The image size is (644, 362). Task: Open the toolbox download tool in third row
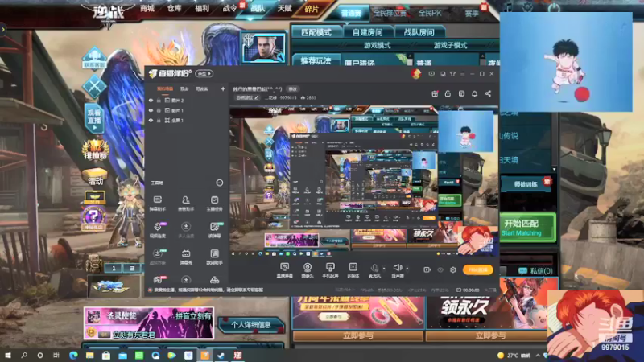158,257
